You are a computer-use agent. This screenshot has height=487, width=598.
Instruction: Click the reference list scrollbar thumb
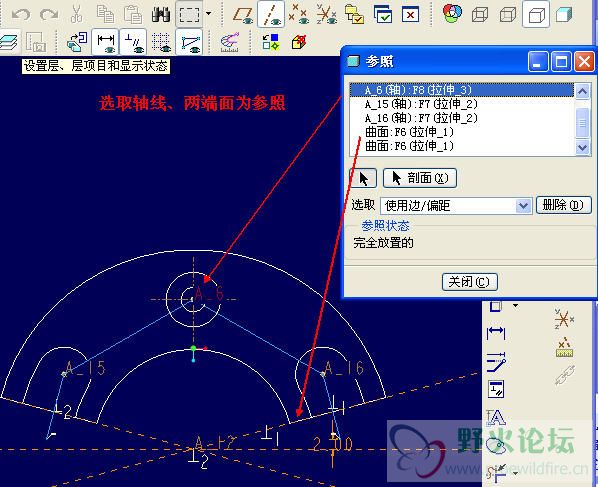pos(582,122)
